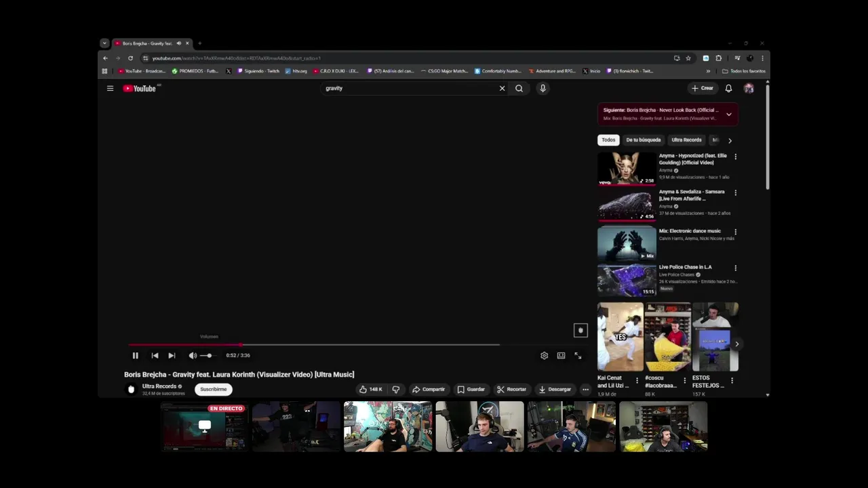Open options for #coscu short
This screenshot has width=868, height=488.
point(684,380)
